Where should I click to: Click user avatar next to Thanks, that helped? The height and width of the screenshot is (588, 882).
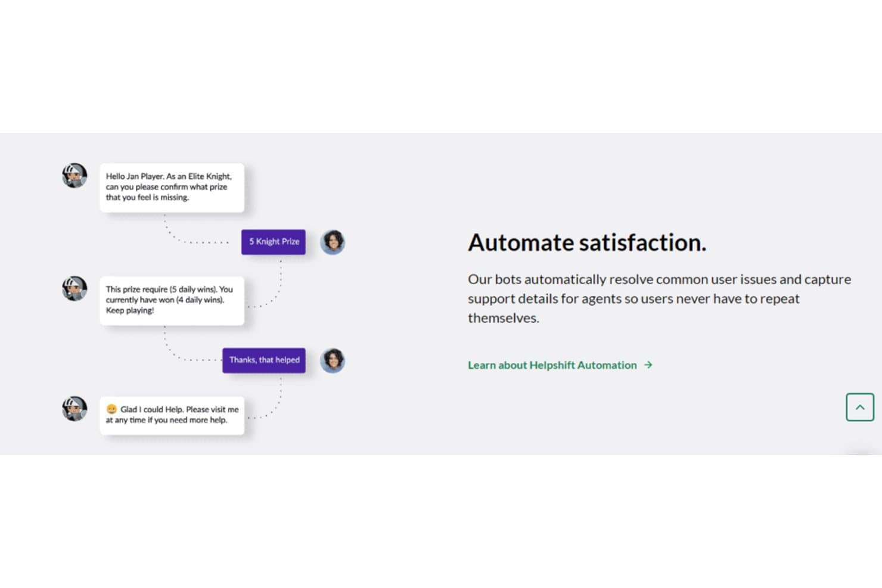pyautogui.click(x=333, y=361)
